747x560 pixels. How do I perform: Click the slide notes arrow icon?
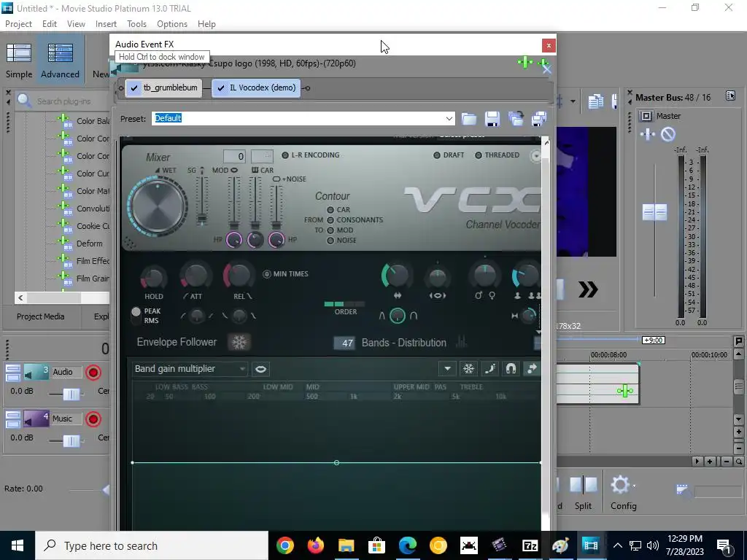(x=532, y=368)
